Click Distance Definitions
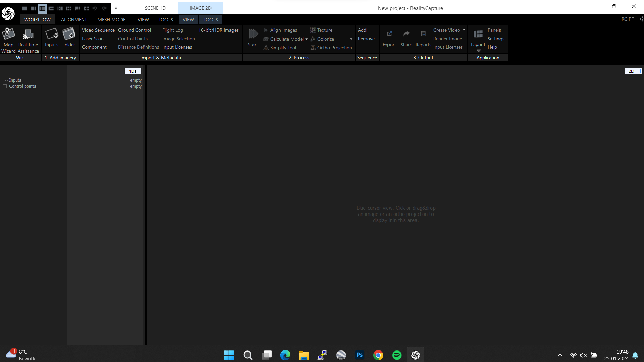 [x=138, y=47]
